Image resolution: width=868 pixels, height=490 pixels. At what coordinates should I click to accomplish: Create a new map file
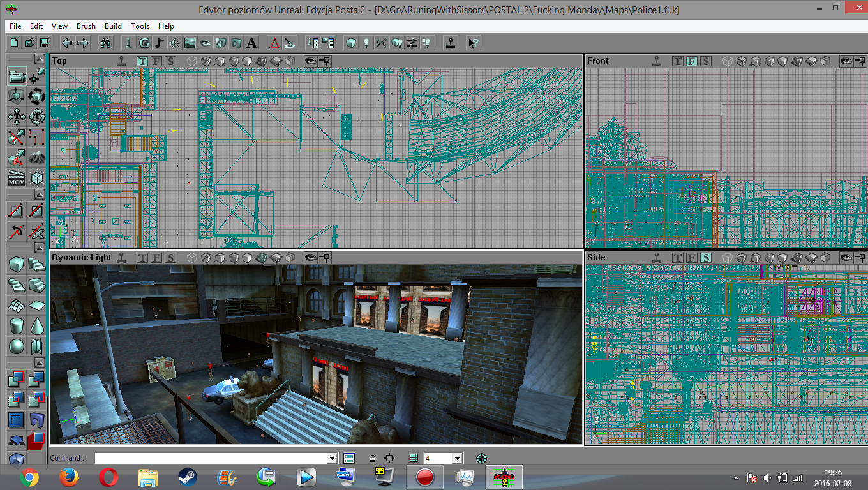14,43
